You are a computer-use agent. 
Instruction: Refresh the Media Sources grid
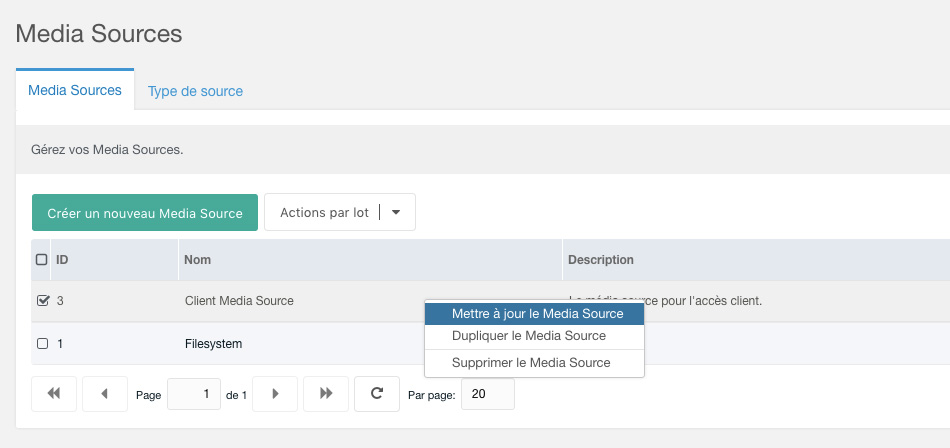pos(377,394)
